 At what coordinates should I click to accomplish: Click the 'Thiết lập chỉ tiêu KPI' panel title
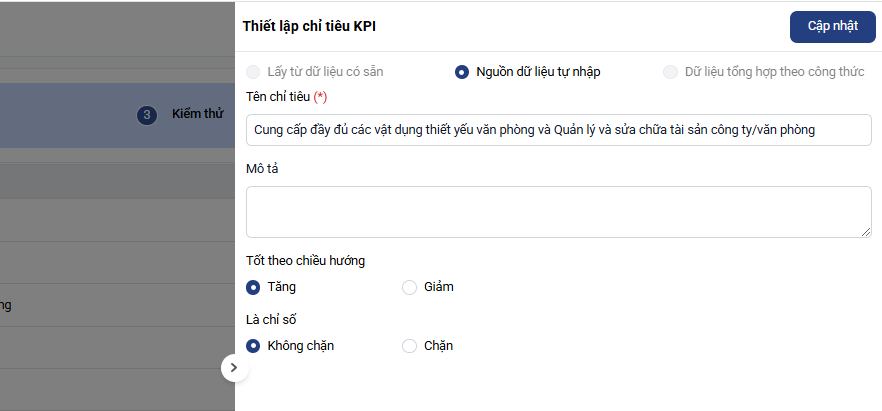[x=309, y=26]
